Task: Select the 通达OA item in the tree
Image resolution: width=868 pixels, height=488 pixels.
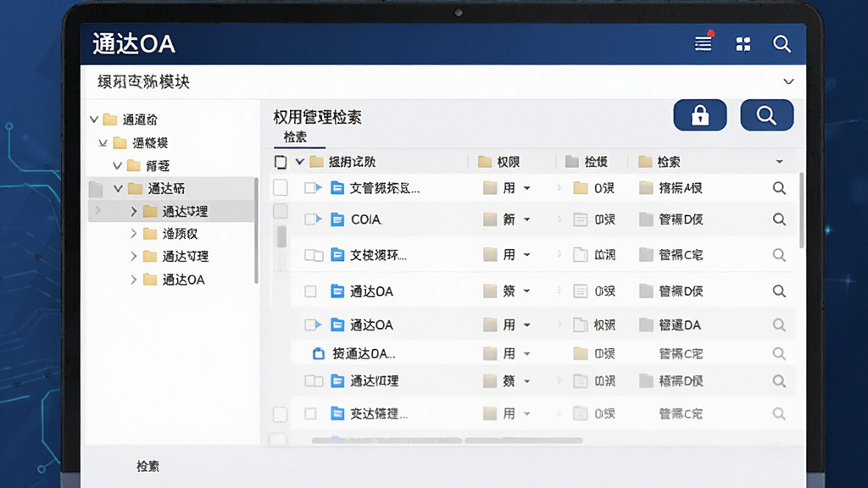Action: pos(183,280)
